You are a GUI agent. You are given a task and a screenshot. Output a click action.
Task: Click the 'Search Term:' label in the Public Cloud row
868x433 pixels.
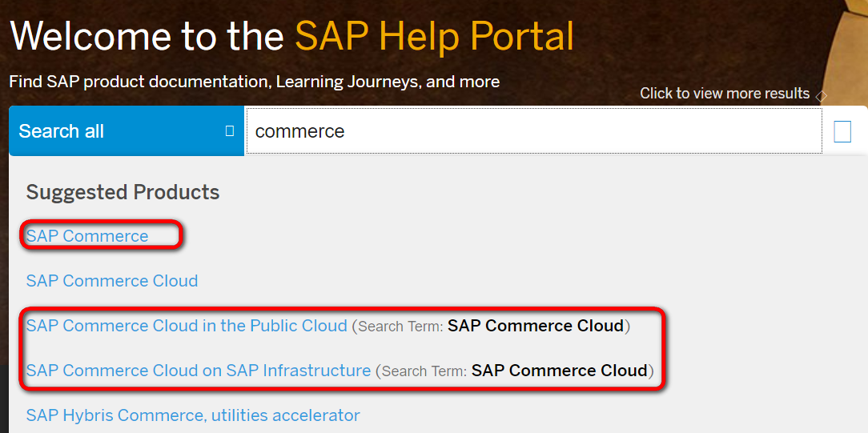400,327
